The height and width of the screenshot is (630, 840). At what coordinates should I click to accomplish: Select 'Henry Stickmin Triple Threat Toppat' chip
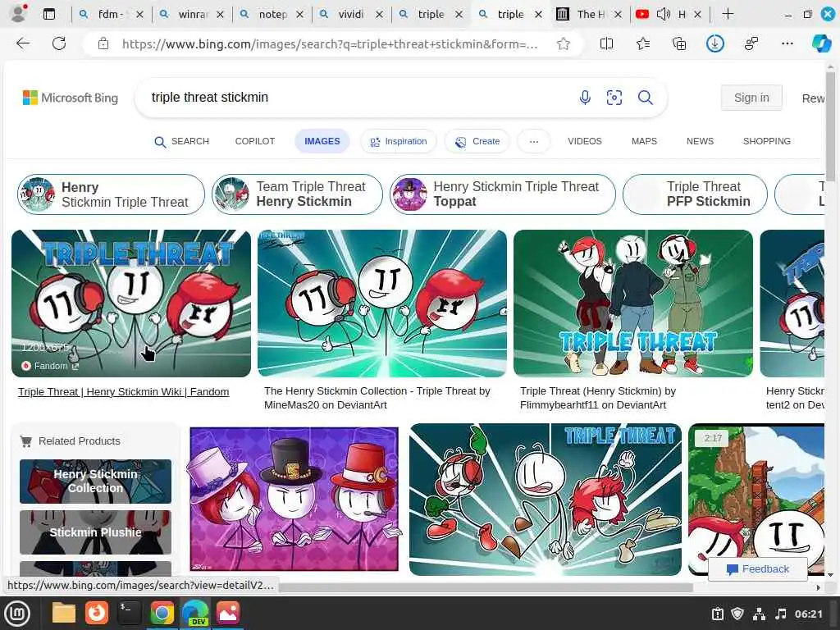pos(503,194)
